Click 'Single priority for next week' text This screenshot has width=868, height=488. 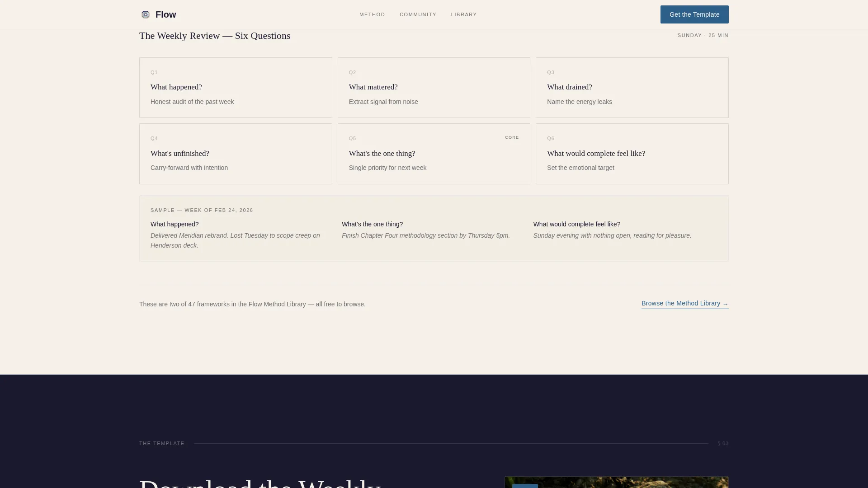pyautogui.click(x=387, y=168)
